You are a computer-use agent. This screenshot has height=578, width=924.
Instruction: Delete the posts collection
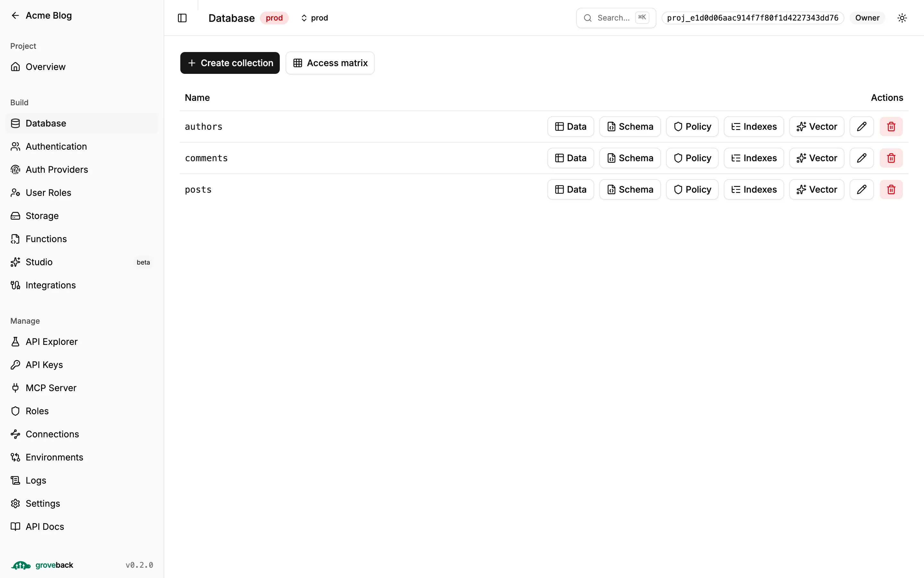891,189
